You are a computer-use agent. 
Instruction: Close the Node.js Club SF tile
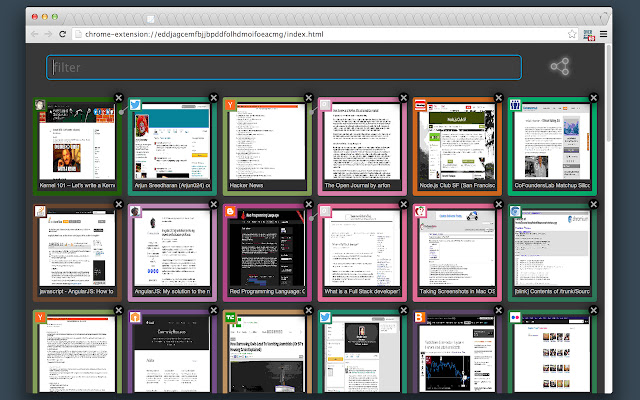(499, 98)
